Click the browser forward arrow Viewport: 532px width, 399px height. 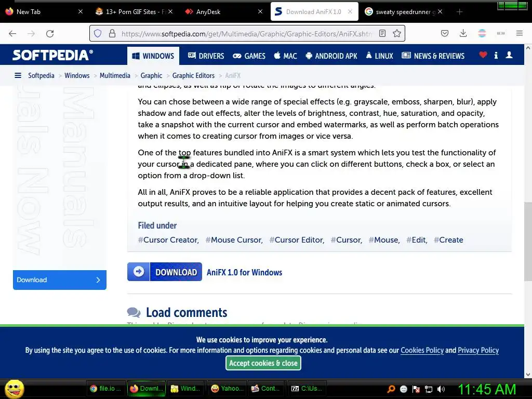pyautogui.click(x=31, y=33)
